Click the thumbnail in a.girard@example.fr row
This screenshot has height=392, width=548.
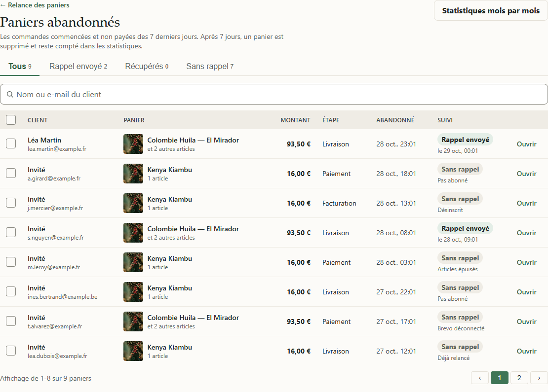[x=133, y=174]
